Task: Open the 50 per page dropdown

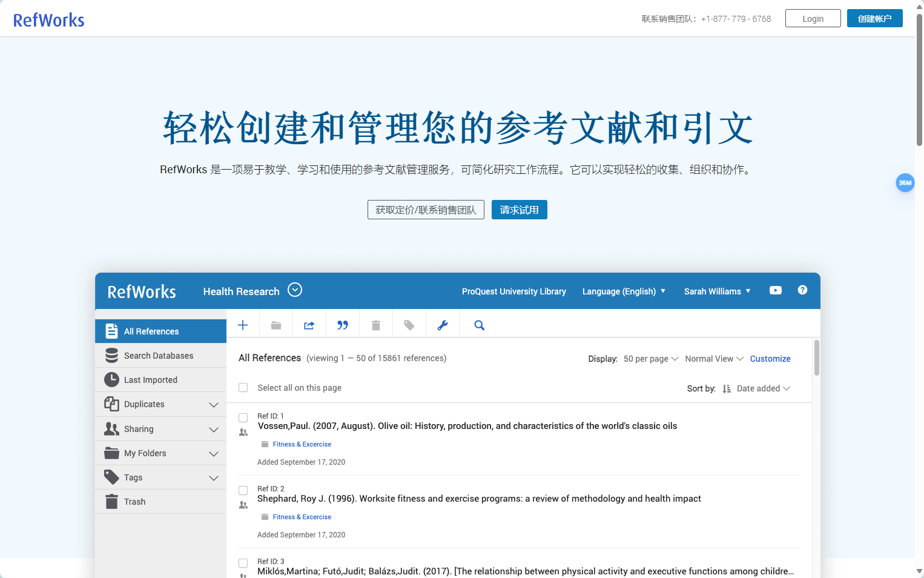Action: point(651,359)
